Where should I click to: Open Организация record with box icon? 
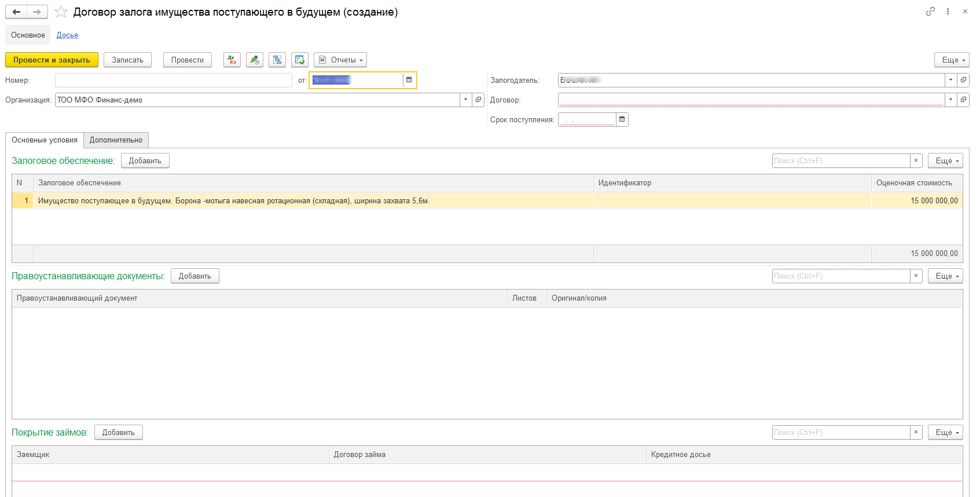point(478,100)
